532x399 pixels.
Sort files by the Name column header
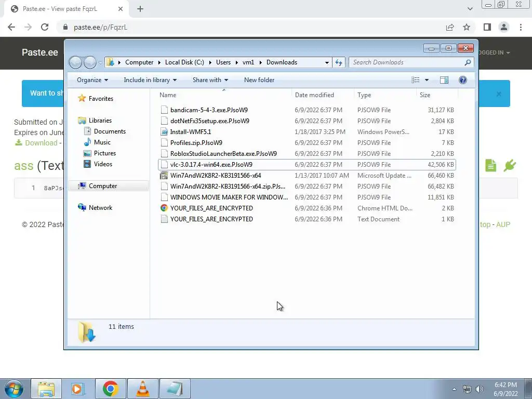point(224,95)
